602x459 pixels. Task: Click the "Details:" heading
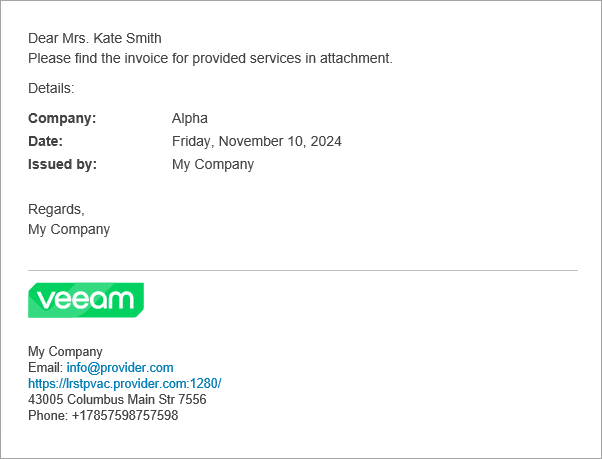coord(51,88)
